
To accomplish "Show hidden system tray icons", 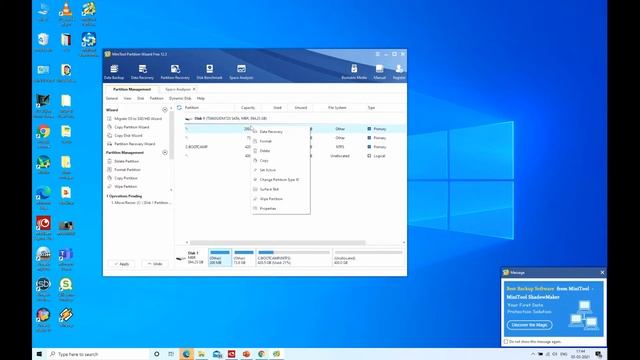I will 533,354.
